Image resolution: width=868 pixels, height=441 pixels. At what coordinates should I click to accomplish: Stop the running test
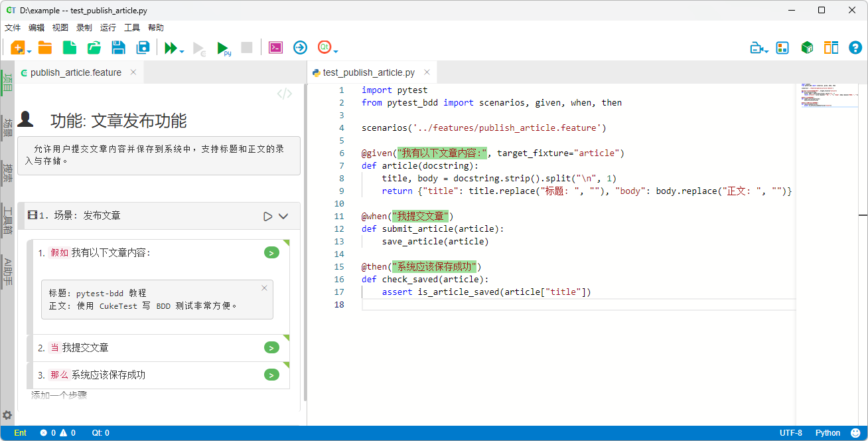pyautogui.click(x=246, y=47)
